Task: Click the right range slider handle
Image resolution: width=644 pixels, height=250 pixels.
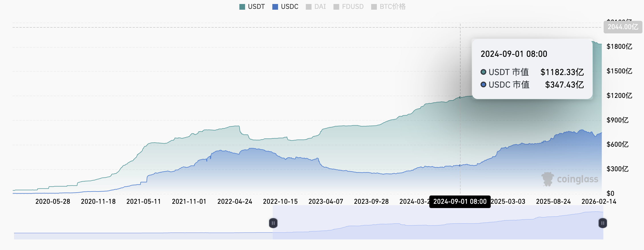Action: click(x=603, y=223)
